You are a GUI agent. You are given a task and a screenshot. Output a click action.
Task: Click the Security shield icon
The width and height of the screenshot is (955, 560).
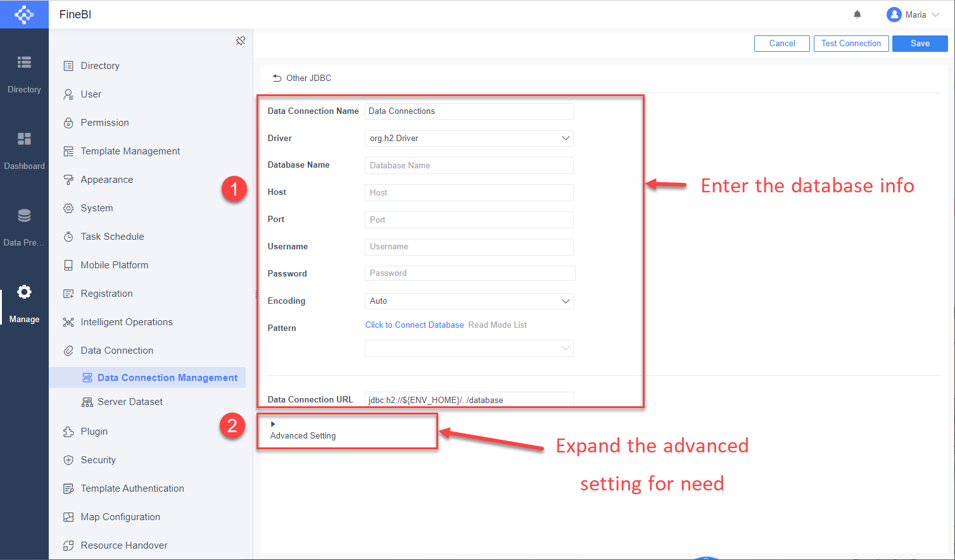tap(68, 459)
